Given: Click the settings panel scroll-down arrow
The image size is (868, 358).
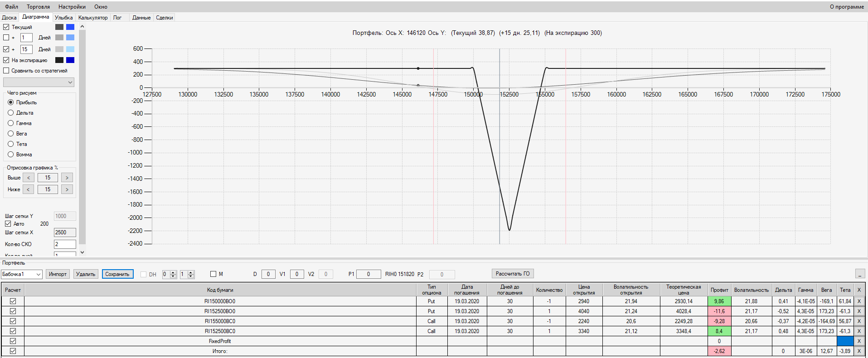Looking at the screenshot, I should tap(82, 252).
